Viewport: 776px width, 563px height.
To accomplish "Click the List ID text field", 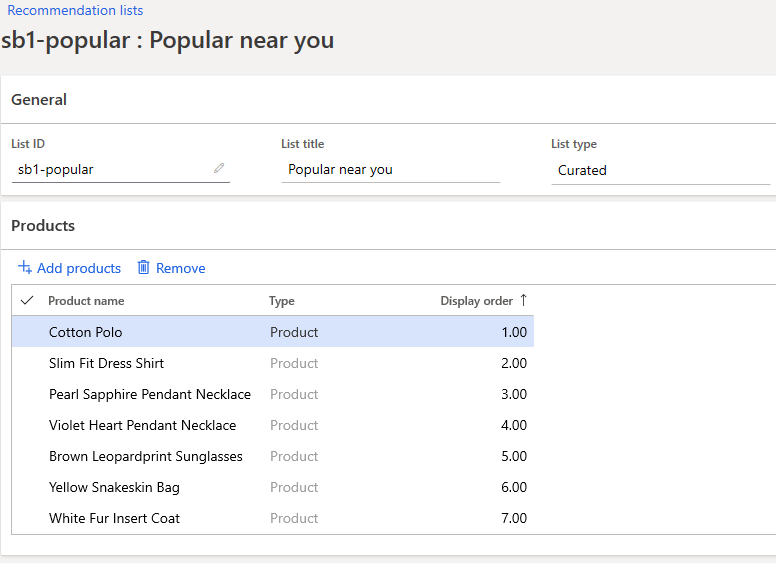I will point(112,170).
